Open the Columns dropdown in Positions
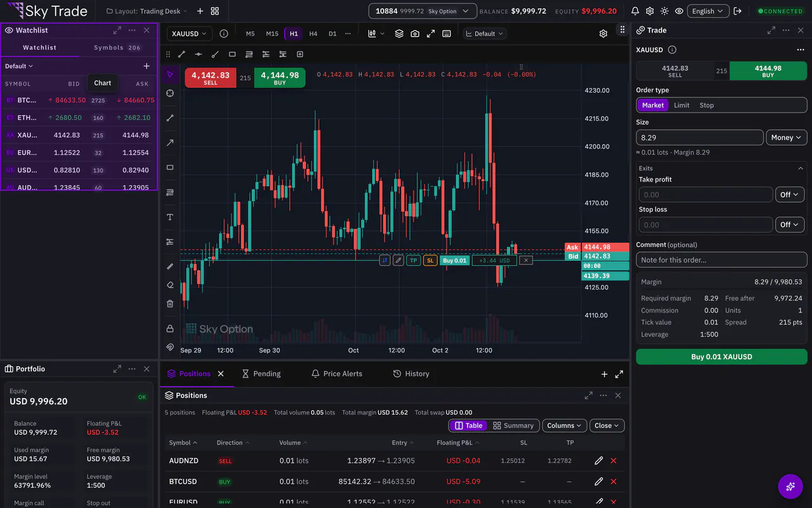 [x=565, y=425]
